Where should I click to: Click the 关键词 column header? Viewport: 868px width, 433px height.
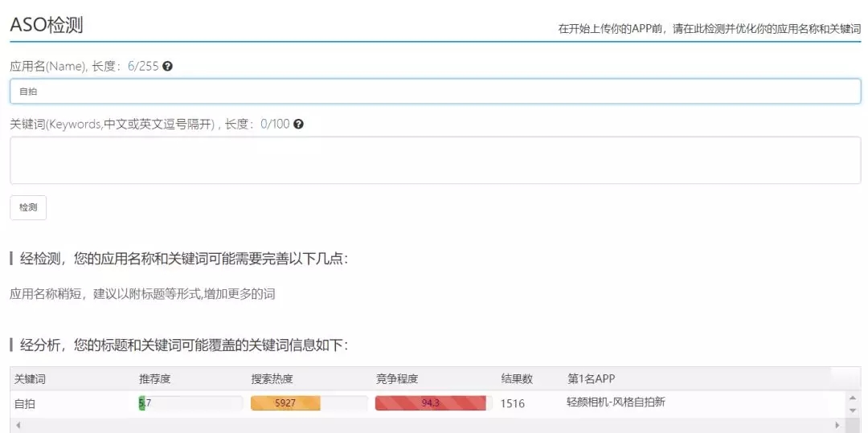[30, 379]
